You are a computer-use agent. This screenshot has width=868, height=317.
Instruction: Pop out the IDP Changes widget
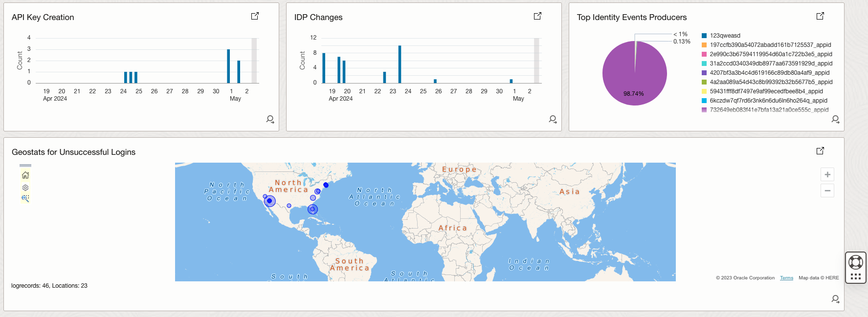[x=537, y=16]
